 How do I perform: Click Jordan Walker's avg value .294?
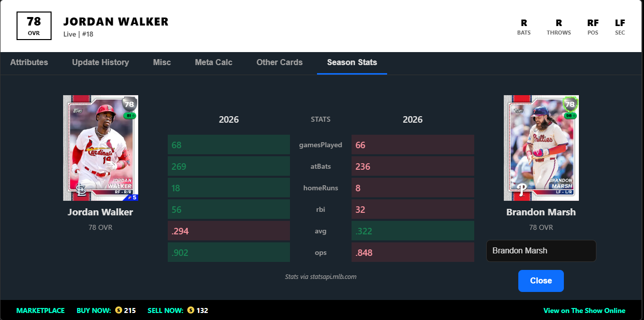tap(229, 231)
